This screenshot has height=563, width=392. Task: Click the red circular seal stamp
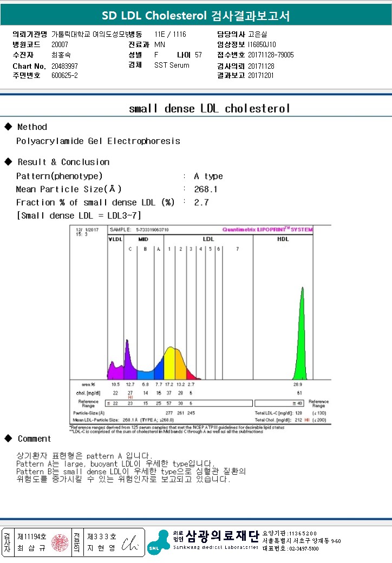coord(60,542)
